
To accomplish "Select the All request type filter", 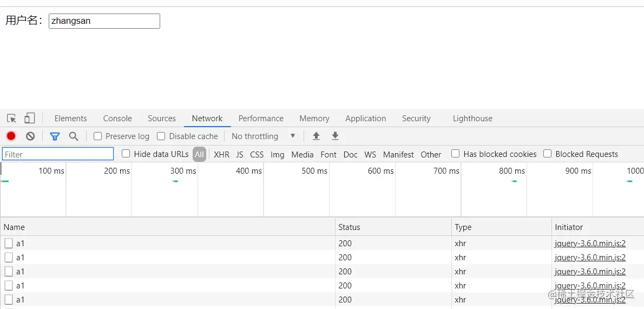I will pyautogui.click(x=199, y=155).
